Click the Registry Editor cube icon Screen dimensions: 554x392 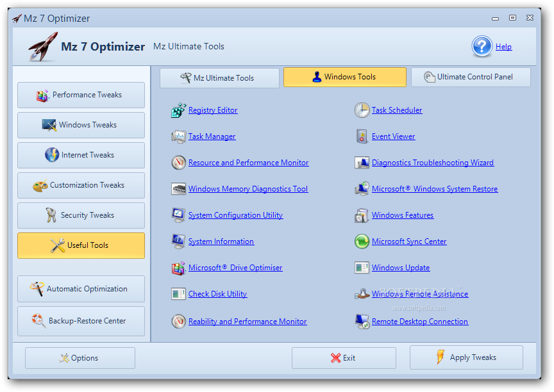(178, 110)
